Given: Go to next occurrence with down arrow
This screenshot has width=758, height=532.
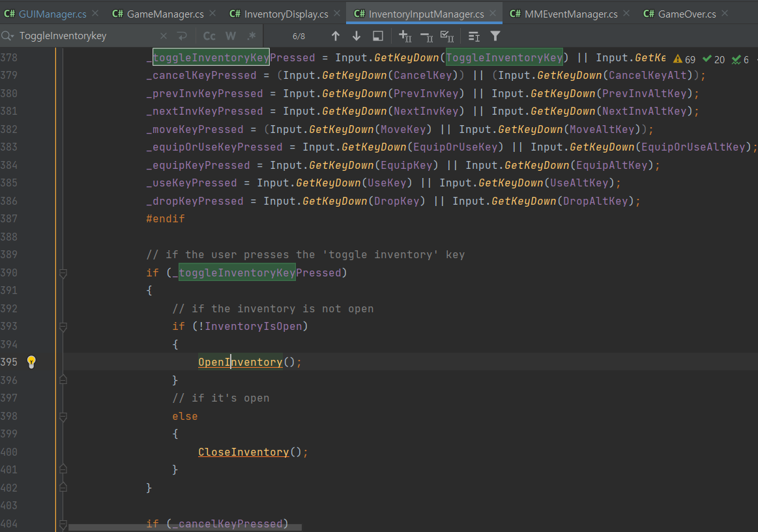Looking at the screenshot, I should (357, 36).
